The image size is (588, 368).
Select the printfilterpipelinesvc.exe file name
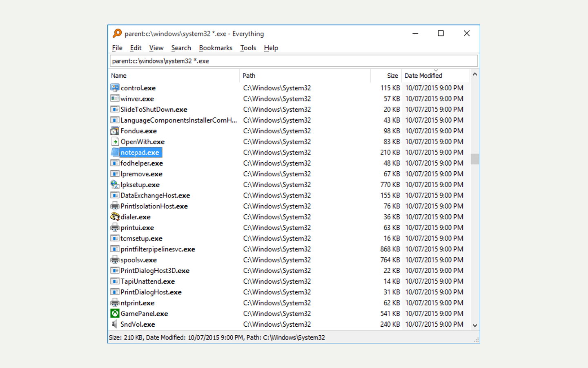point(158,249)
